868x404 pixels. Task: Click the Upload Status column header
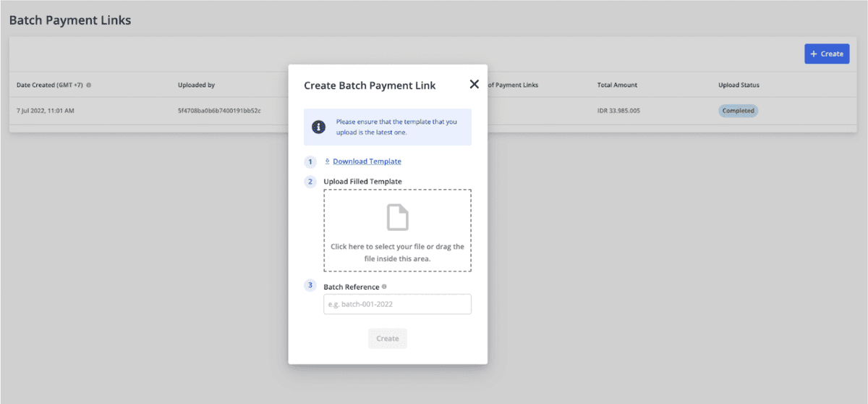(739, 85)
